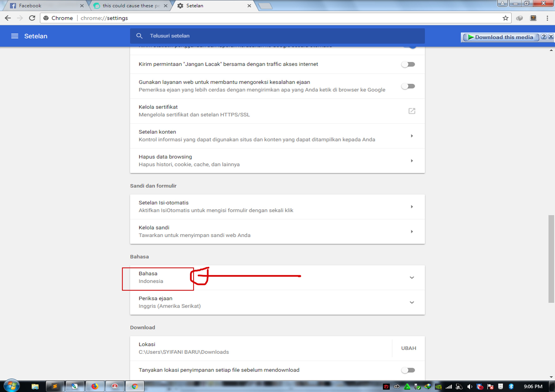Click the search magnifier icon in settings
The image size is (555, 392).
click(x=139, y=36)
